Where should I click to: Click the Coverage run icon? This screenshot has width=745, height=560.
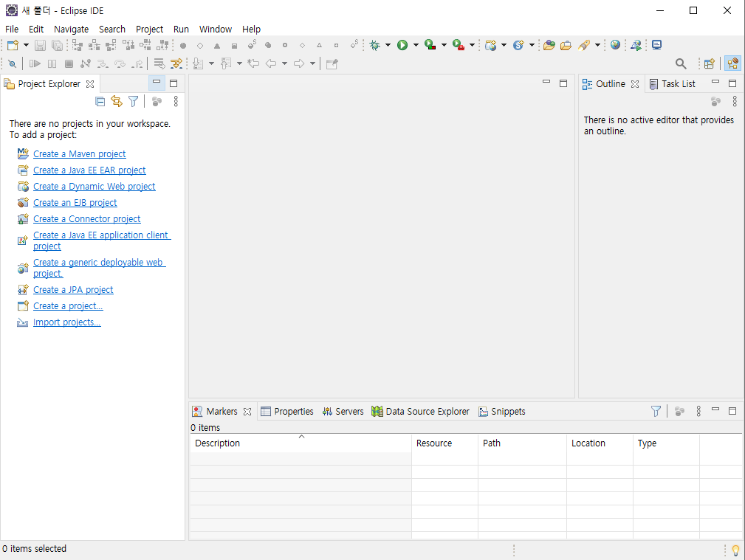coord(430,45)
